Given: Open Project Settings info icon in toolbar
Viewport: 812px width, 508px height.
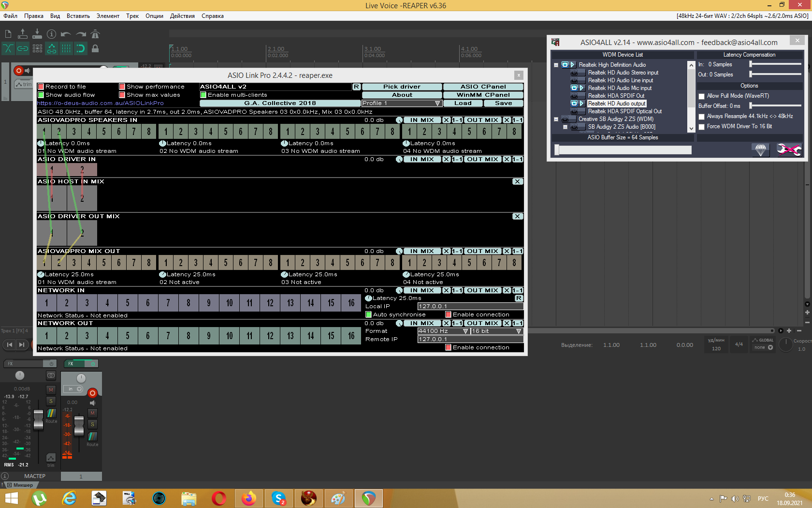Looking at the screenshot, I should click(x=52, y=34).
